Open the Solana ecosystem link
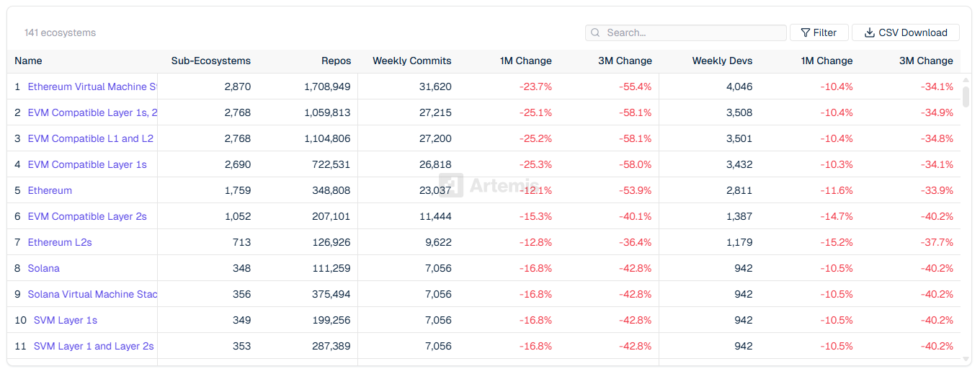 click(x=44, y=268)
